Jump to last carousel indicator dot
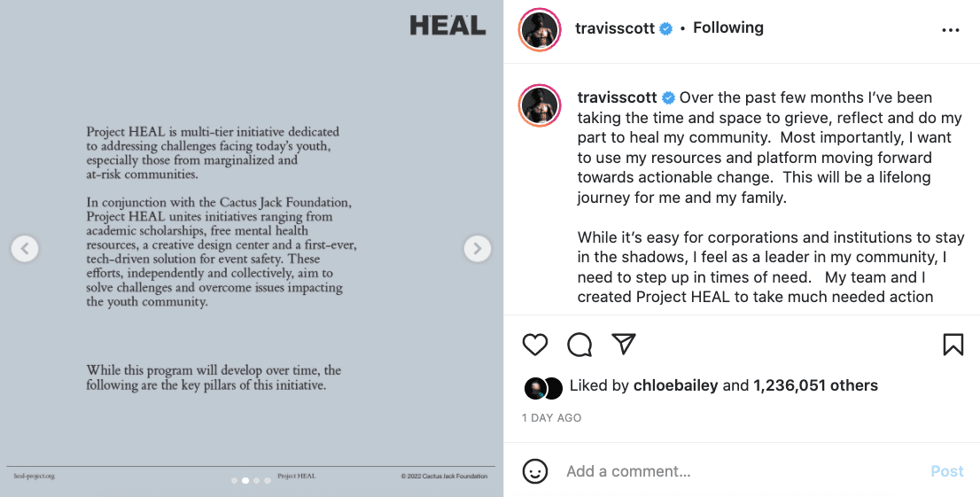The width and height of the screenshot is (980, 497). 268,481
